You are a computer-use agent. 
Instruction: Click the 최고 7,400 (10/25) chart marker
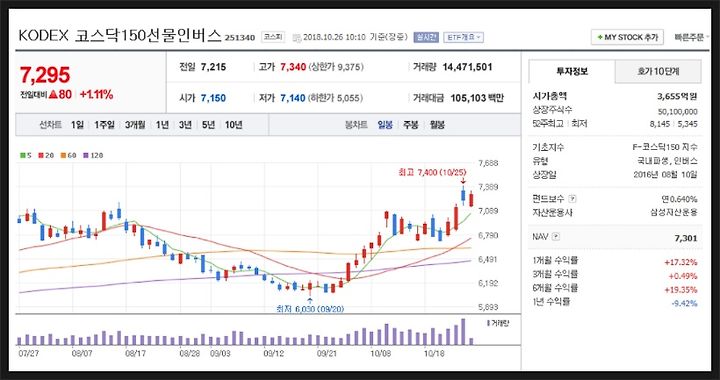click(x=432, y=172)
